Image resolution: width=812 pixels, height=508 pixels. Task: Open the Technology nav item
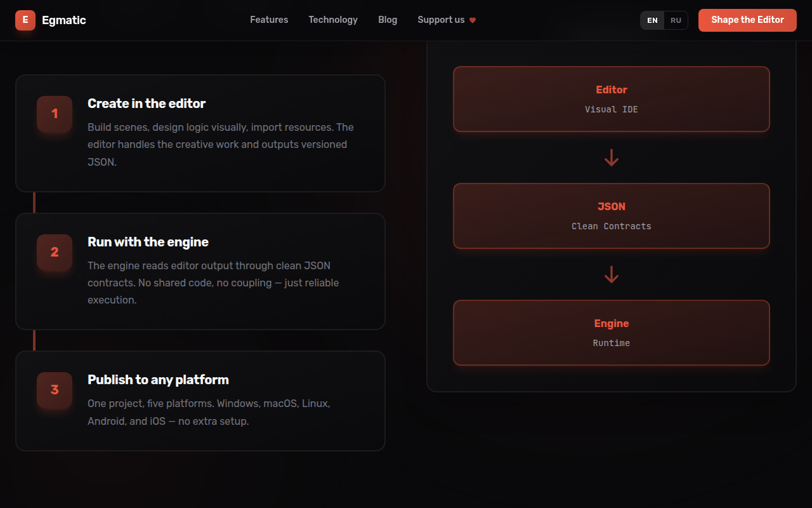tap(333, 20)
